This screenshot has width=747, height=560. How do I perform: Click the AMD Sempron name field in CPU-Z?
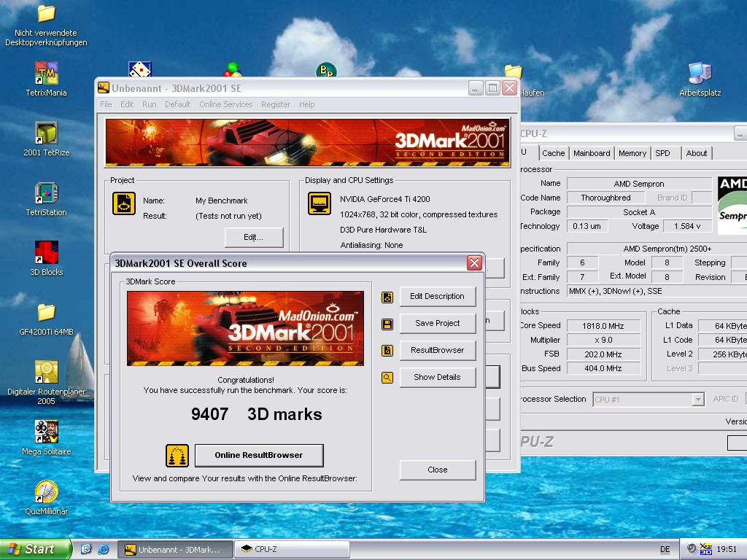(639, 184)
